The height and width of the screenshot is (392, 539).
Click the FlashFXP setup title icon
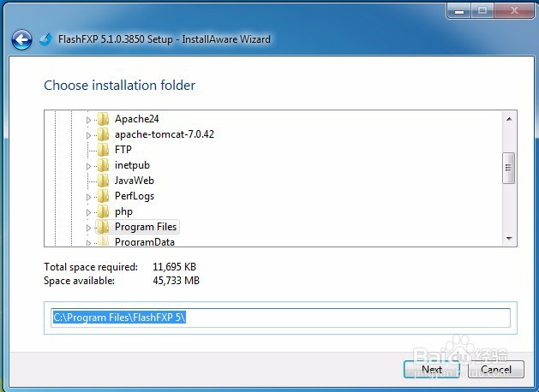click(45, 39)
